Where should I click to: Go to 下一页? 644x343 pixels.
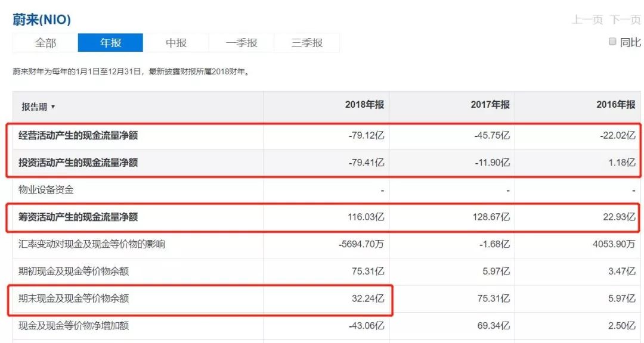coord(625,19)
